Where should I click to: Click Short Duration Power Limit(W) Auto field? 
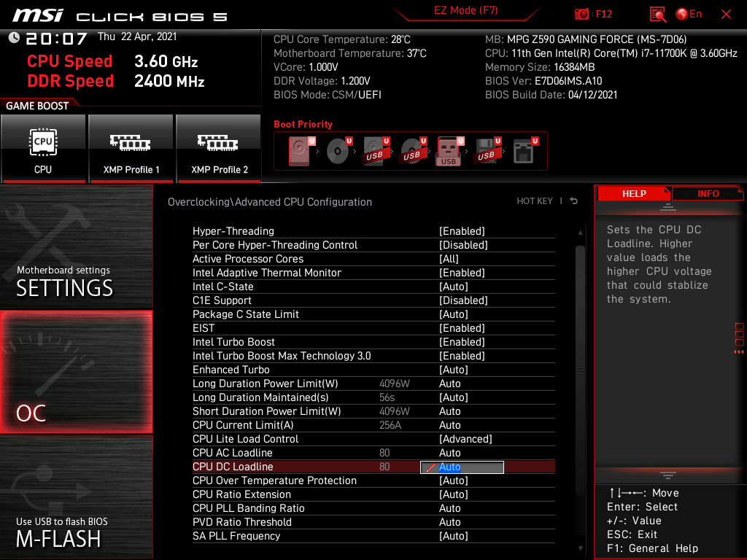pyautogui.click(x=449, y=411)
